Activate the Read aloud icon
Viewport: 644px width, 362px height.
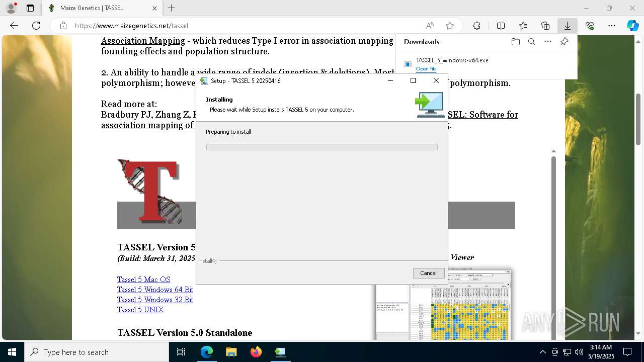tap(430, 26)
